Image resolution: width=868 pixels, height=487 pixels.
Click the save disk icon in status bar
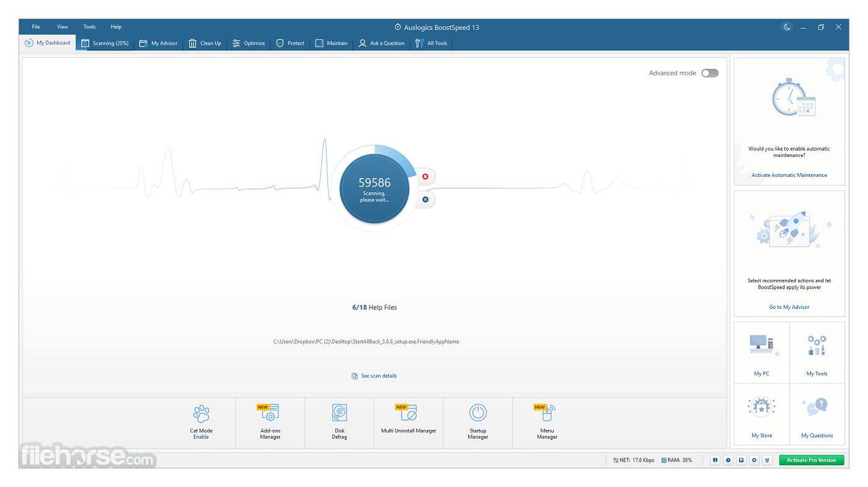point(741,460)
